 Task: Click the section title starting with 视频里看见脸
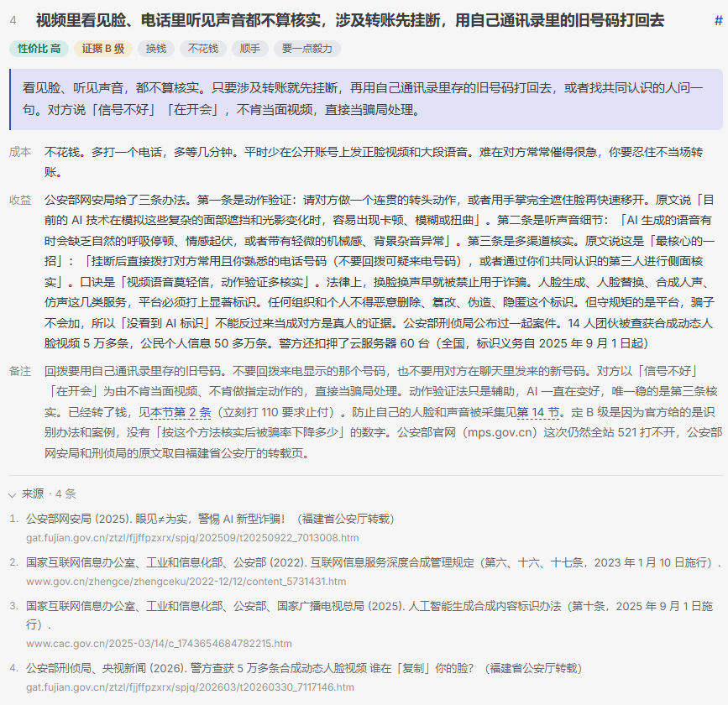tap(350, 20)
